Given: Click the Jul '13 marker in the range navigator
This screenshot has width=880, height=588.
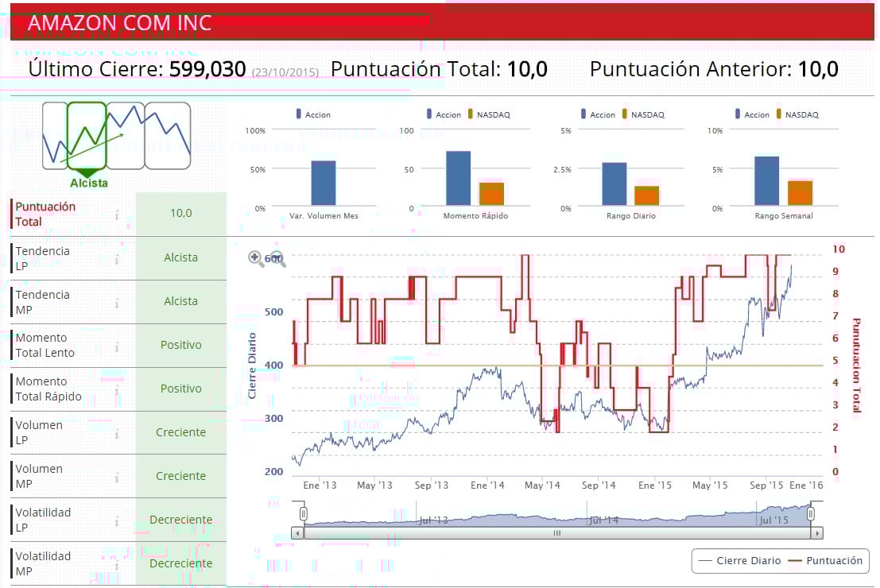Looking at the screenshot, I should pyautogui.click(x=433, y=520).
